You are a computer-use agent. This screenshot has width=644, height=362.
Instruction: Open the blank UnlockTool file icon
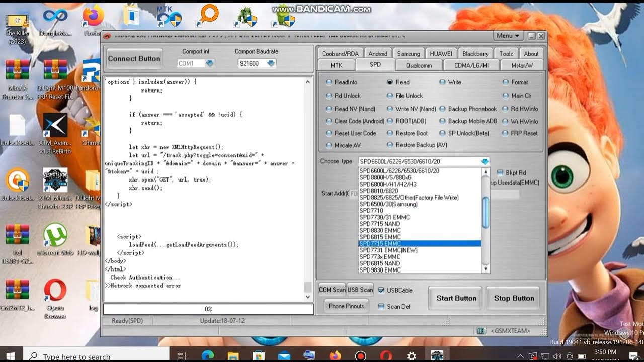click(x=17, y=126)
